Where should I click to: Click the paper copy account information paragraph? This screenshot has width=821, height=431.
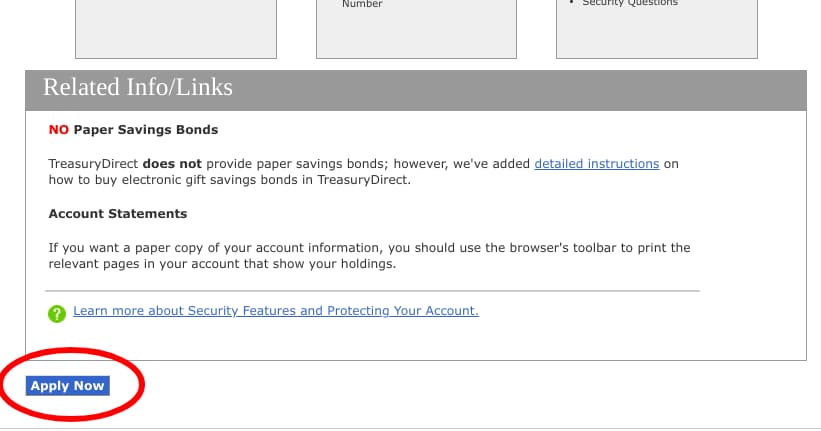click(x=369, y=256)
